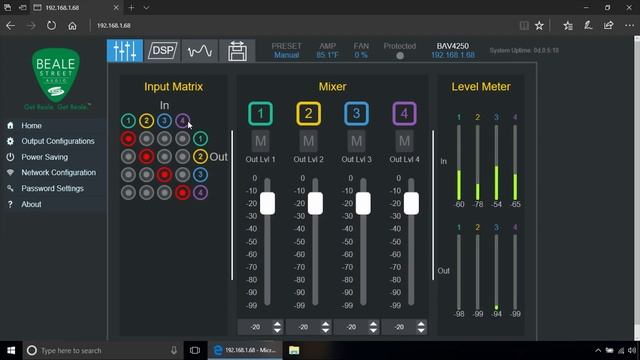Viewport: 640px width, 360px height.
Task: Open browser settings ellipsis menu
Action: 629,26
